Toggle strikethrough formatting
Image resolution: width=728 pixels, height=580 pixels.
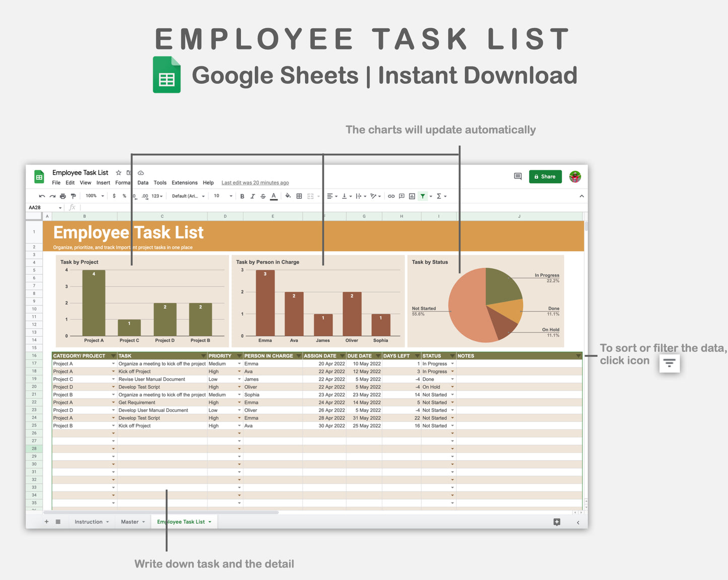click(262, 196)
